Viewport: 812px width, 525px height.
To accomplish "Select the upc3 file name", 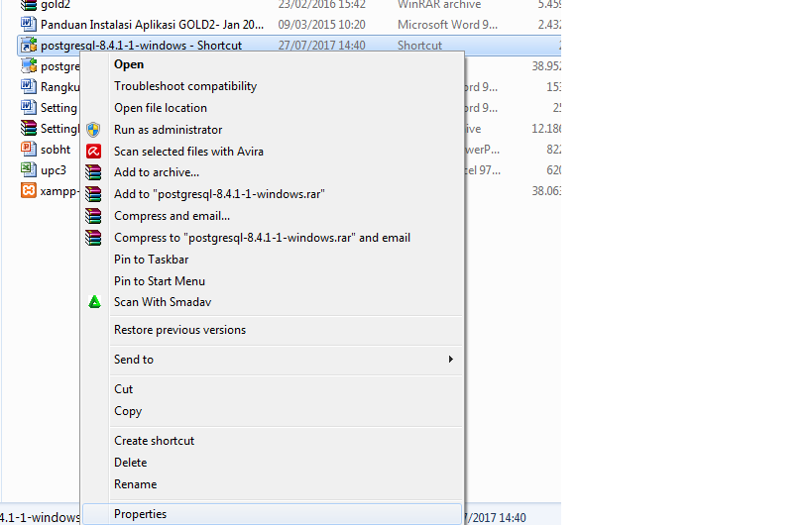I will click(54, 170).
